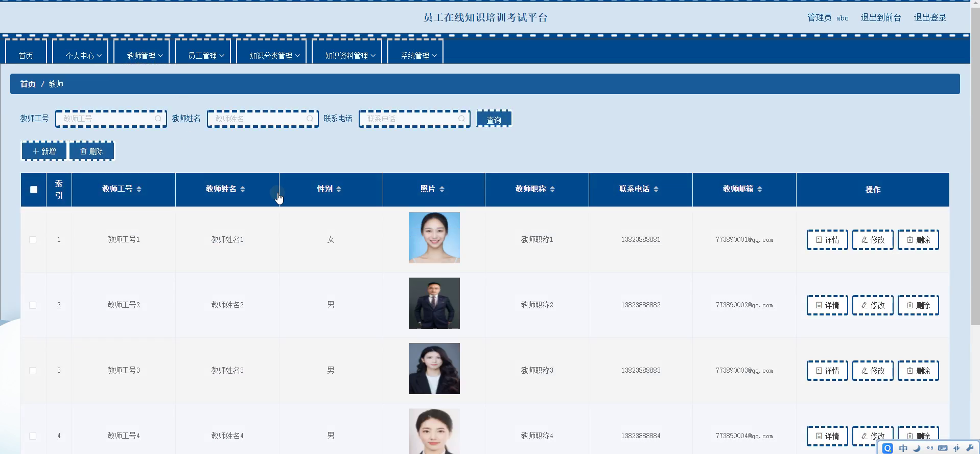
Task: Click 删除 for 教师工号2
Action: tap(918, 305)
